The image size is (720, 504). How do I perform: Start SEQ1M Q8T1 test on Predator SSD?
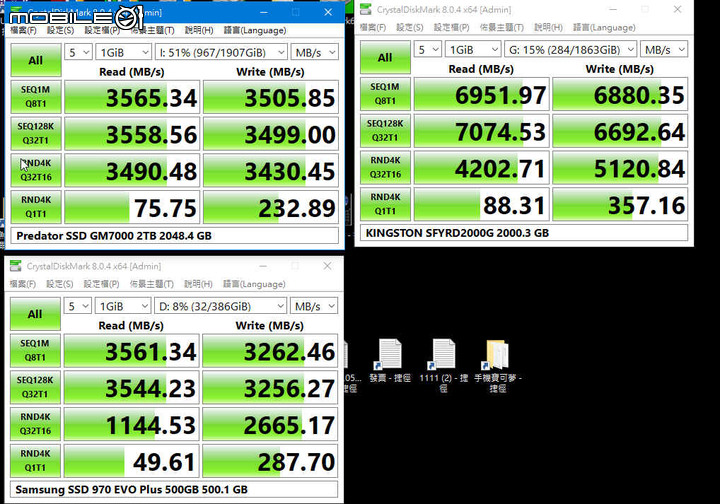click(36, 97)
